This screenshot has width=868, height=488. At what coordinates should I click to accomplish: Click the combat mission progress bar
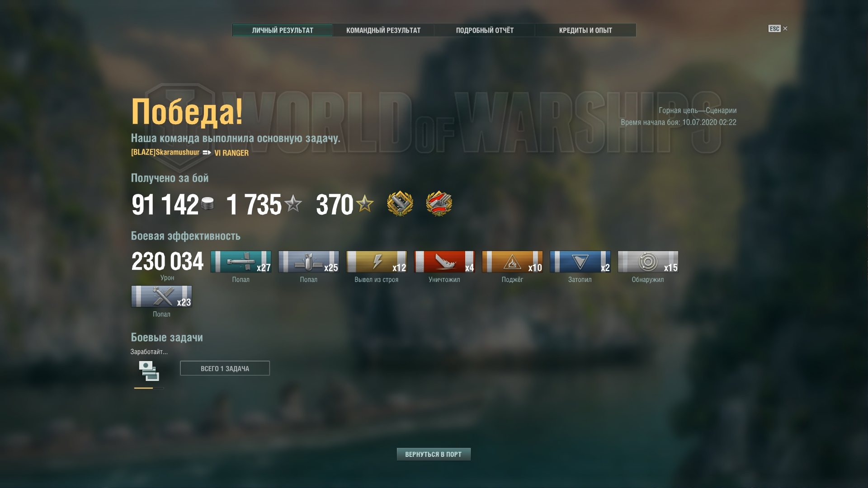click(x=149, y=388)
